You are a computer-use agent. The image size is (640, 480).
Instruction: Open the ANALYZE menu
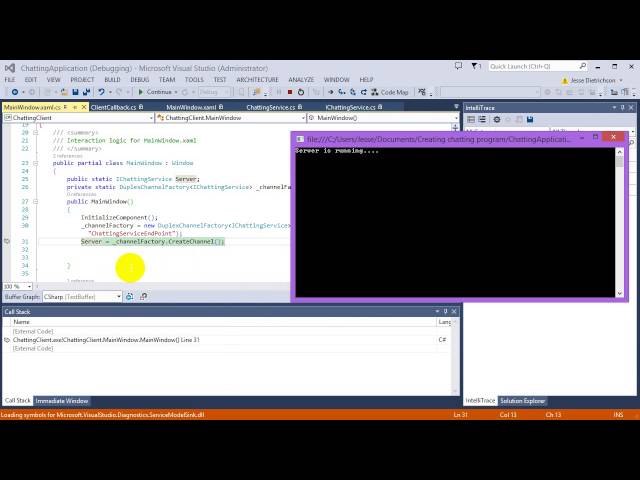301,80
